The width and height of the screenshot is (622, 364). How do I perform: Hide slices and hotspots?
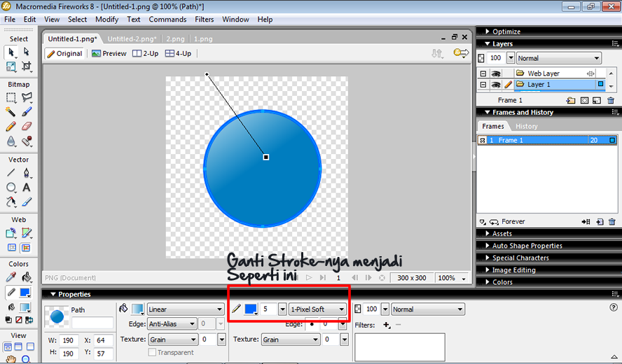point(12,248)
